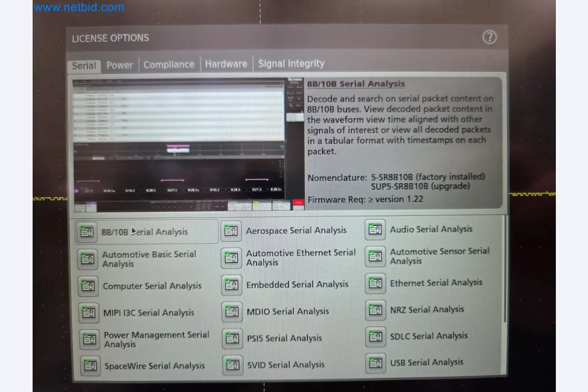
Task: Click the Audio Serial Analysis license icon
Action: tap(375, 230)
